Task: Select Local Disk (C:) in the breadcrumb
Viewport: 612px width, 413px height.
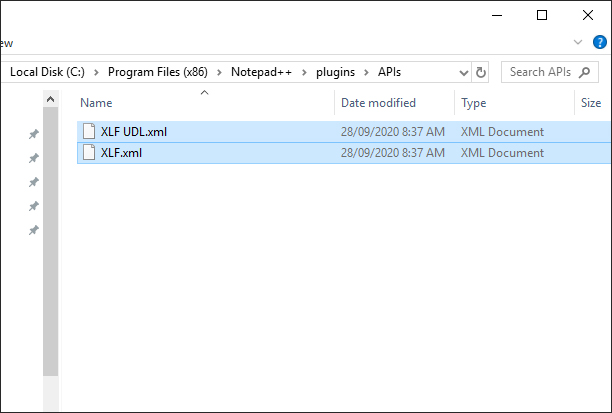Action: click(47, 72)
